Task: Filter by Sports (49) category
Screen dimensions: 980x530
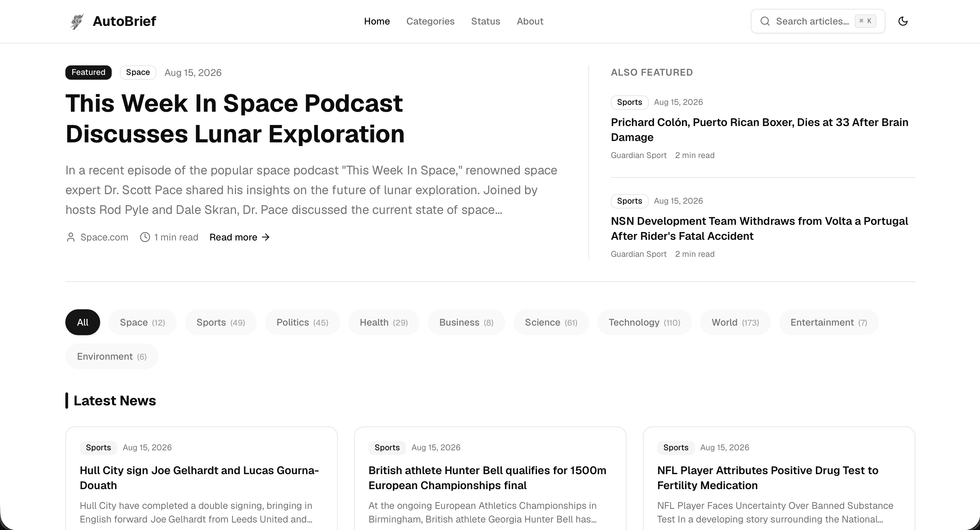Action: (x=221, y=322)
